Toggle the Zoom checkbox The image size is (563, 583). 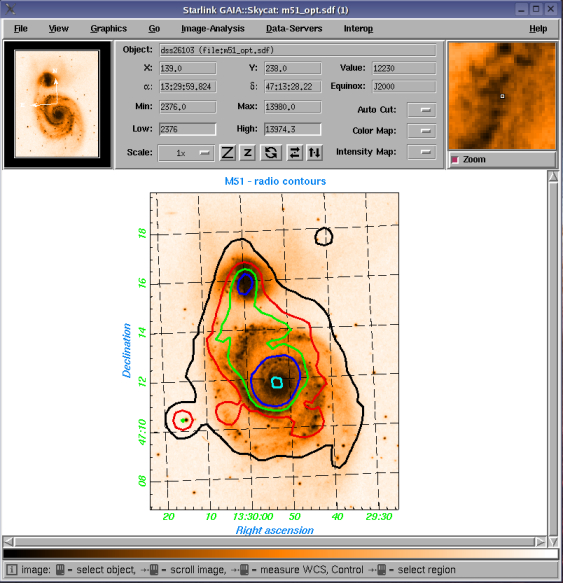455,160
